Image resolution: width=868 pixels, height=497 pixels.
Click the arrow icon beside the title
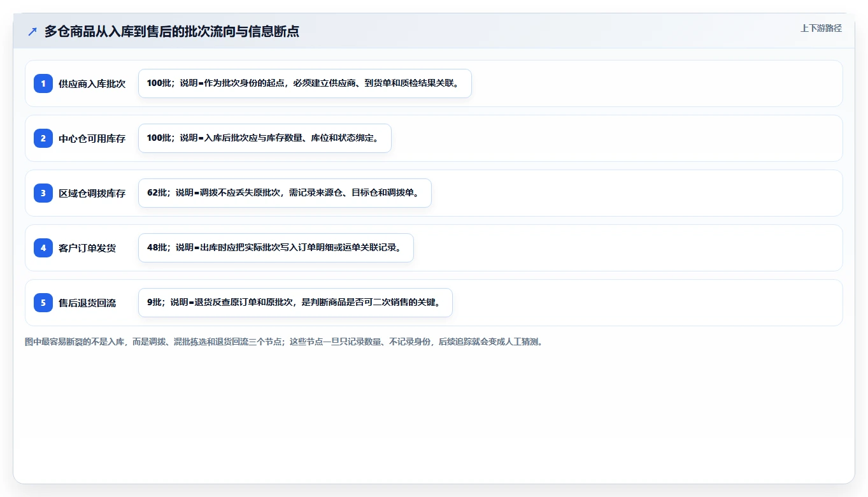[x=32, y=31]
